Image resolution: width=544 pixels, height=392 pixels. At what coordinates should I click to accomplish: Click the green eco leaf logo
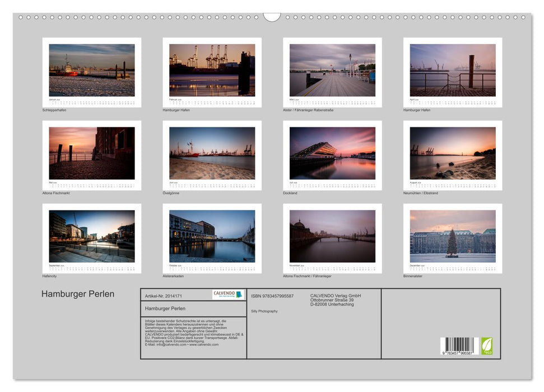[x=487, y=346]
